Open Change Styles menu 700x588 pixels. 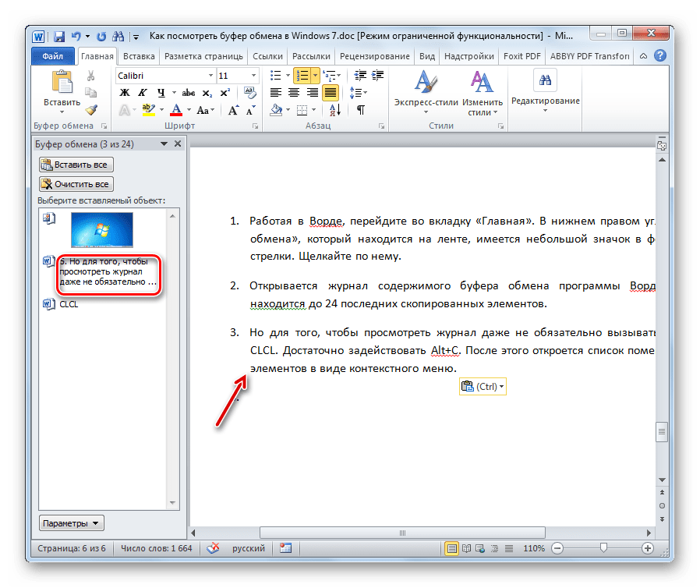click(483, 94)
